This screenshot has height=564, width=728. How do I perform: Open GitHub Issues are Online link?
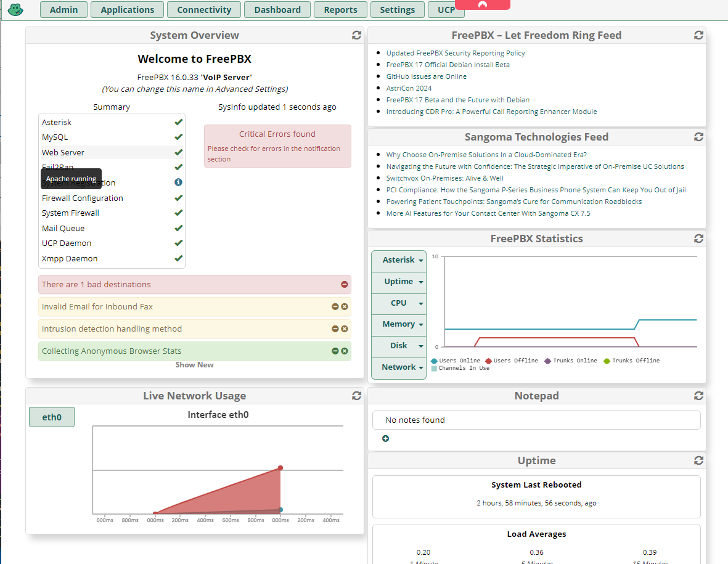(x=426, y=76)
